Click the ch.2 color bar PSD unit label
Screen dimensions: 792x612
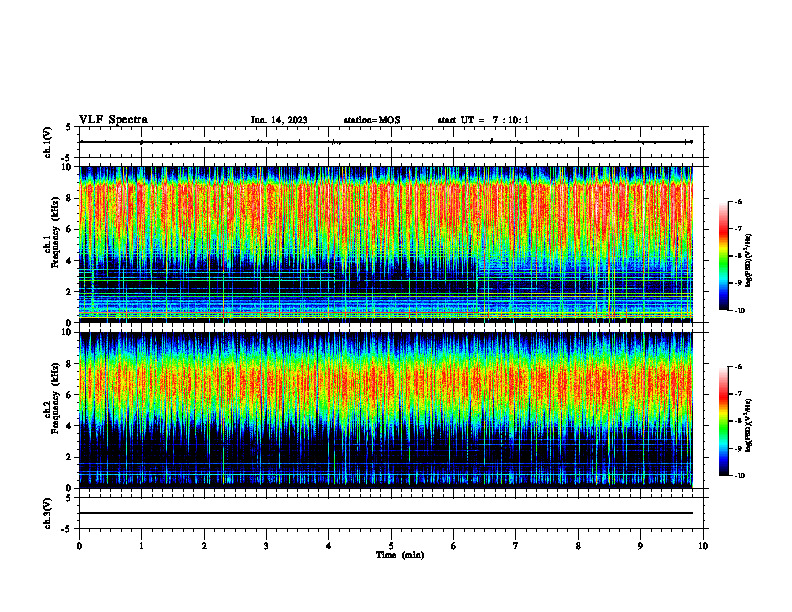tap(749, 425)
